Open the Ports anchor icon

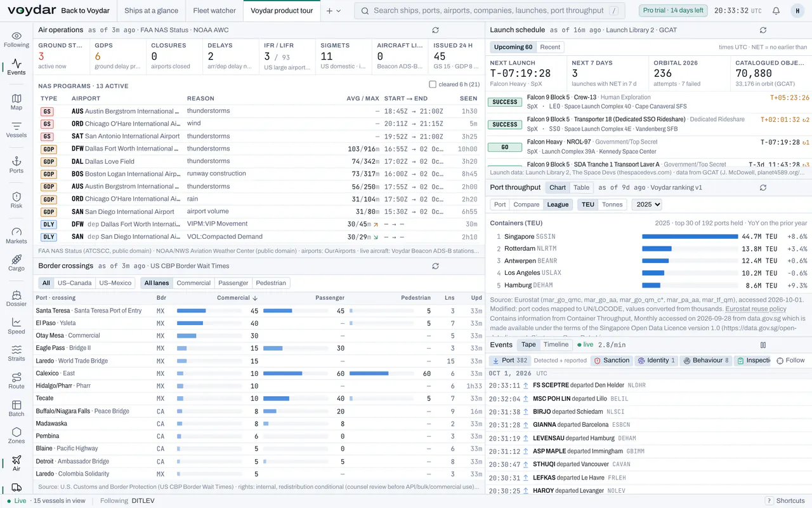click(x=16, y=165)
